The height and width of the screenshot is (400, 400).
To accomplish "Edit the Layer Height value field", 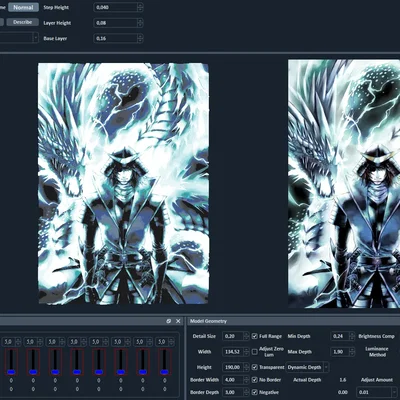I will (x=115, y=23).
